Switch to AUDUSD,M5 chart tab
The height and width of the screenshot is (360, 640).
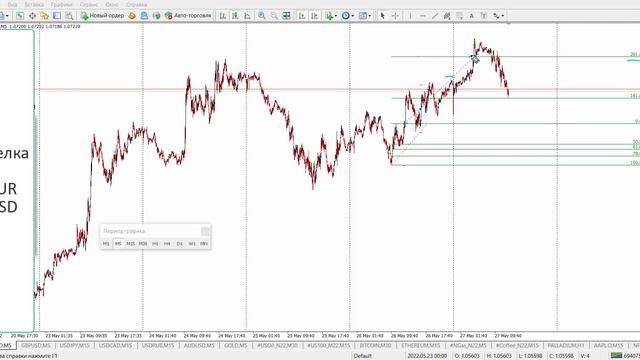coord(199,346)
